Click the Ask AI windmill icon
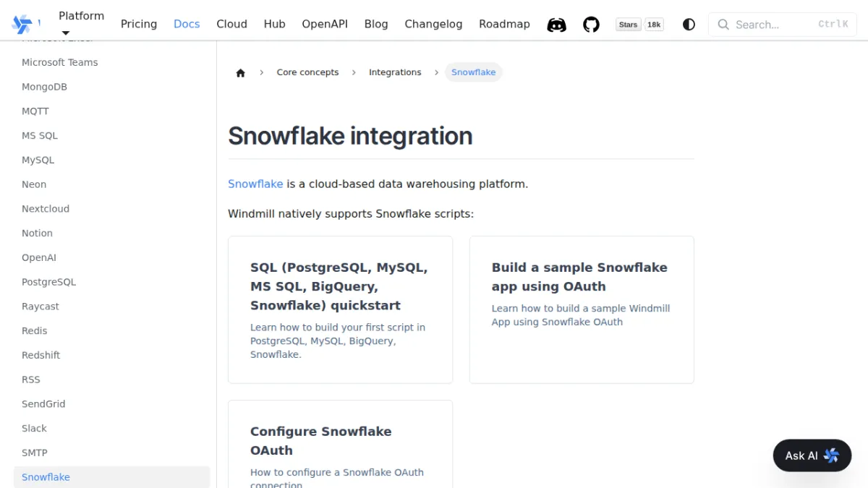The image size is (868, 488). click(x=831, y=455)
